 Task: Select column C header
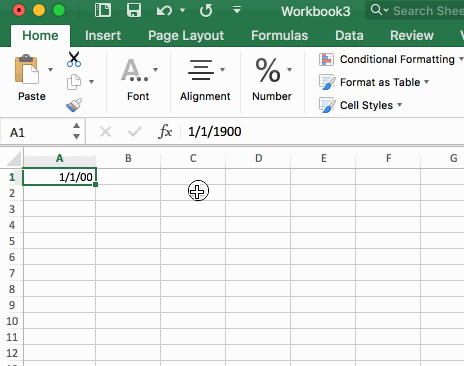point(193,158)
